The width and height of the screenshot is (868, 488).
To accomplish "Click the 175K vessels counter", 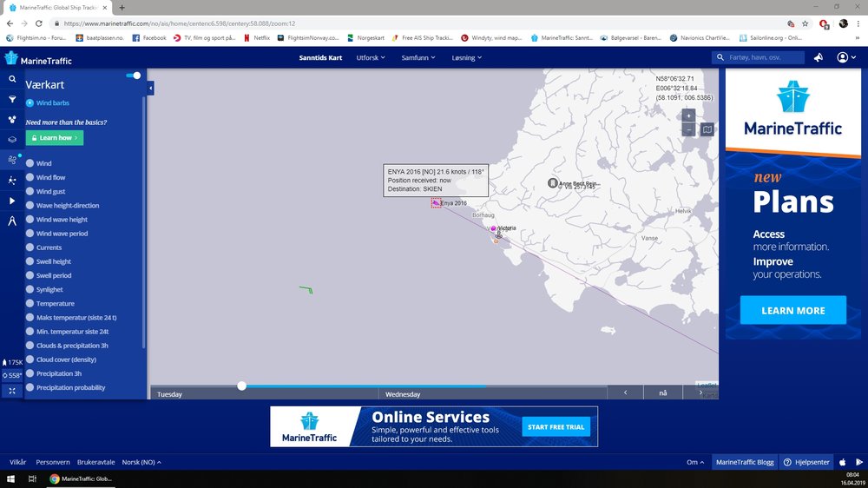I will (12, 362).
